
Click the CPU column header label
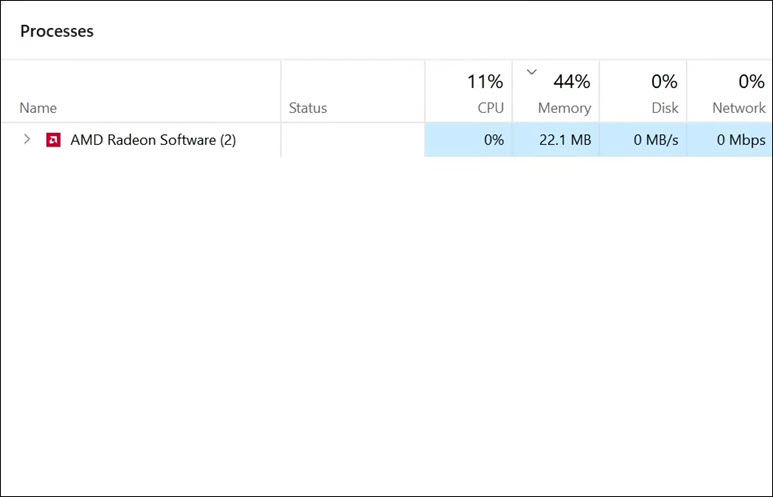tap(490, 108)
